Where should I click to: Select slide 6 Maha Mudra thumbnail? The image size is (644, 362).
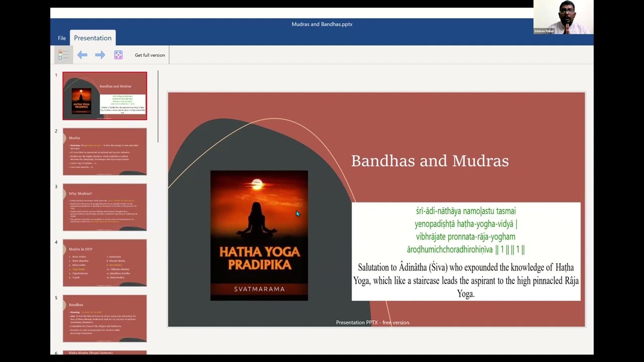point(105,352)
